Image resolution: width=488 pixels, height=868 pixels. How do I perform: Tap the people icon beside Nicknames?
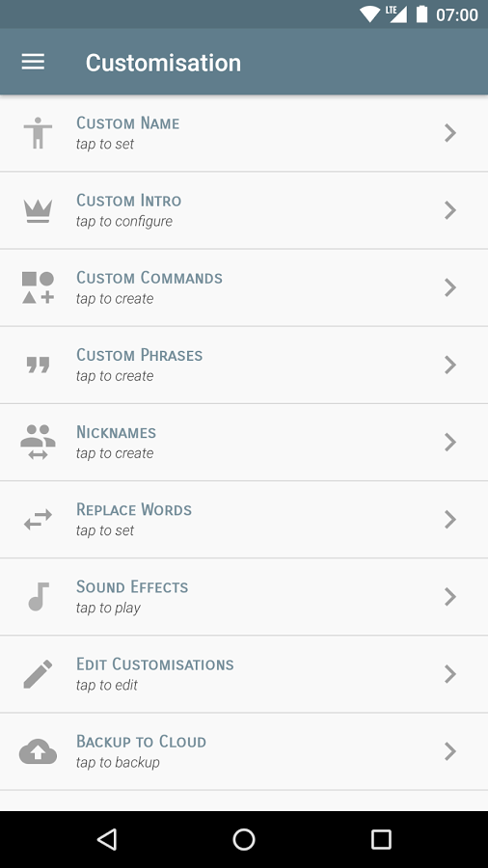click(x=39, y=443)
